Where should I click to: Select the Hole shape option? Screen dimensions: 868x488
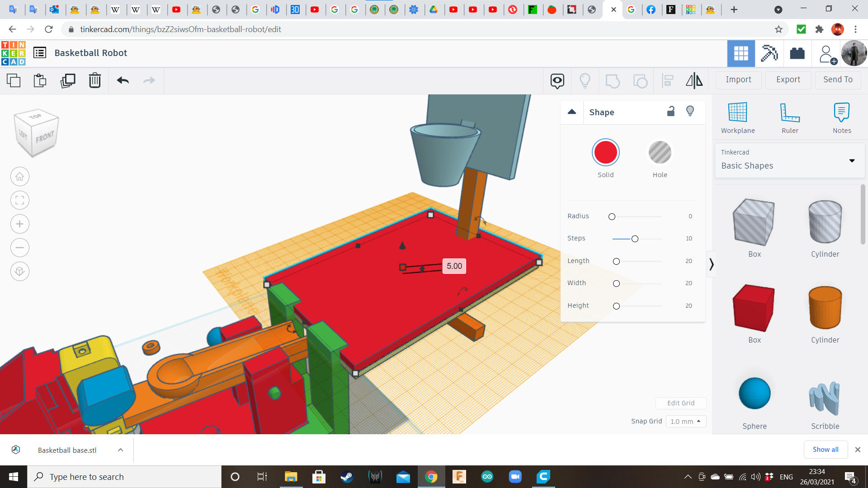tap(660, 153)
